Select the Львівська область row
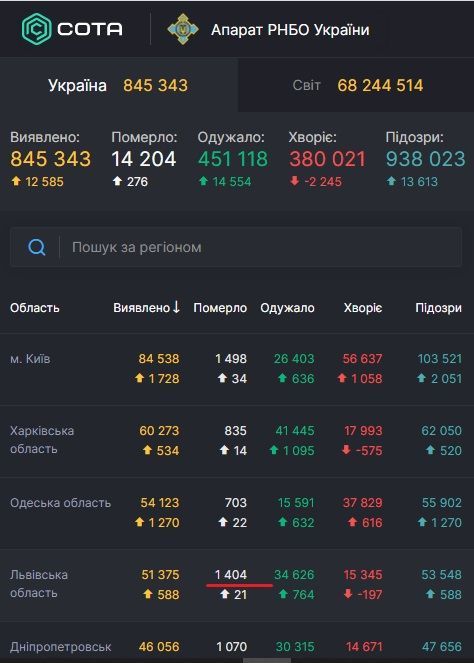The height and width of the screenshot is (663, 474). [x=237, y=585]
